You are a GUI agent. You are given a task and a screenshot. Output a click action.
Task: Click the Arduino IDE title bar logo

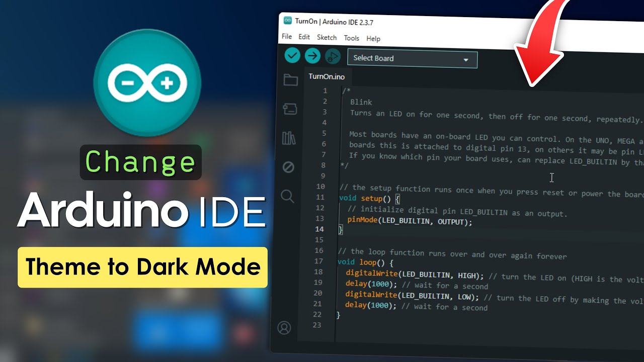[x=287, y=21]
